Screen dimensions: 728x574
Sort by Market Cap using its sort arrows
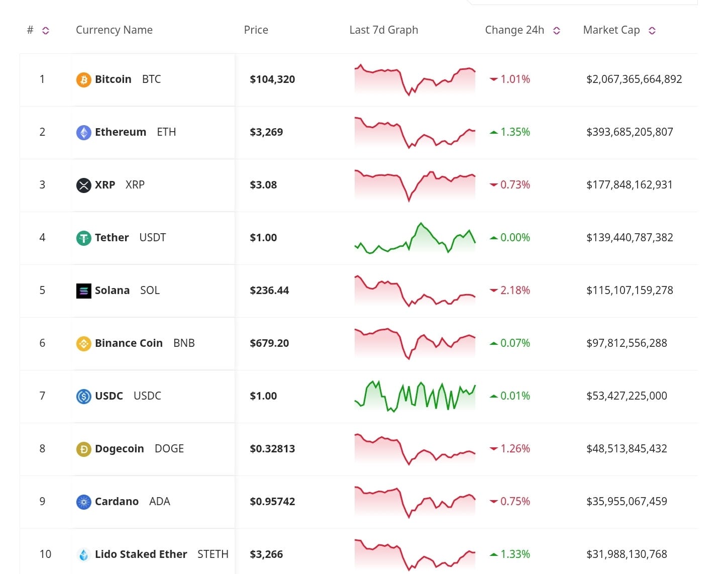coord(652,31)
